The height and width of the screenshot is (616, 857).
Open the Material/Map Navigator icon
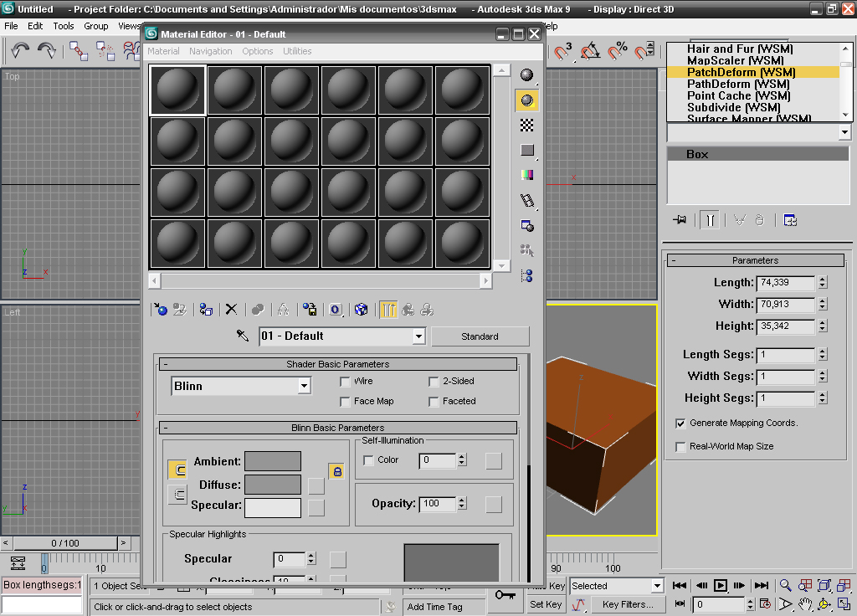tap(527, 276)
